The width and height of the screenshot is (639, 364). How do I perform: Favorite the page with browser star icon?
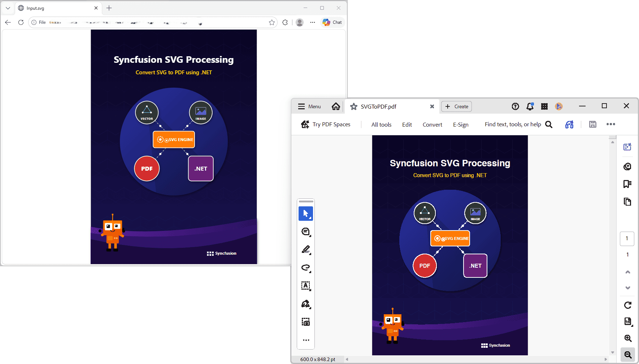coord(272,22)
